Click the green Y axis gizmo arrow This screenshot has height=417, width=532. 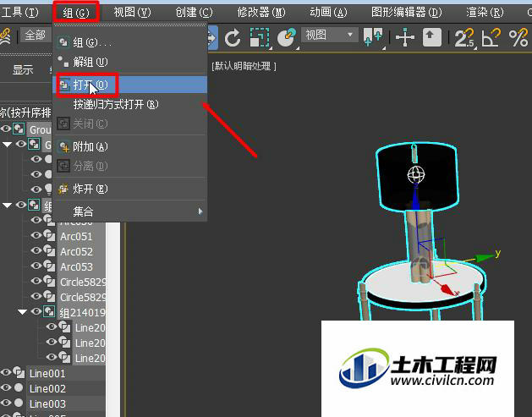tap(485, 258)
